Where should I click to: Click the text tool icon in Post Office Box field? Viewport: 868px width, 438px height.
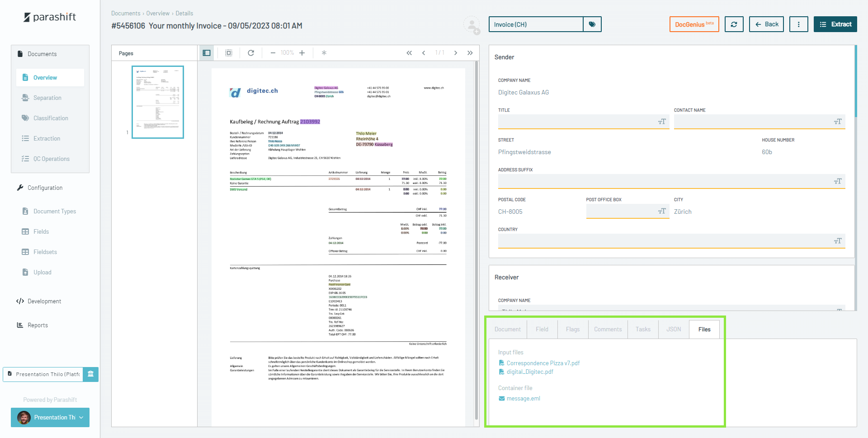pyautogui.click(x=662, y=211)
